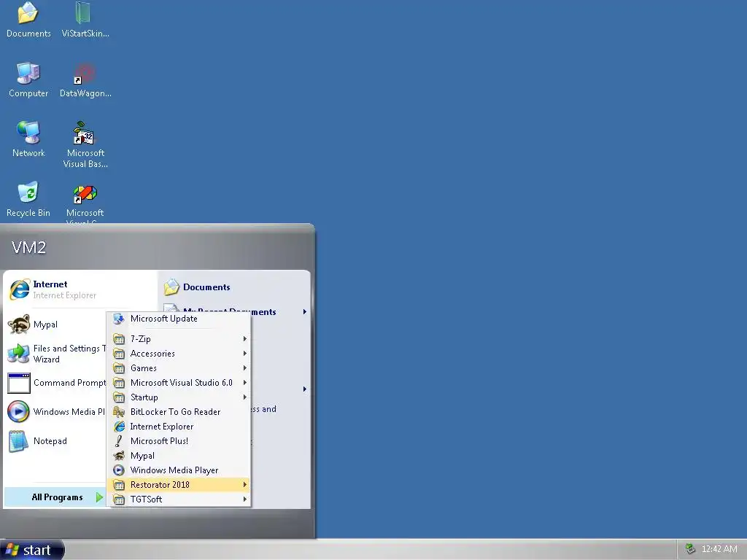Click the BitLocker To Go Reader icon
The image size is (747, 560).
119,412
